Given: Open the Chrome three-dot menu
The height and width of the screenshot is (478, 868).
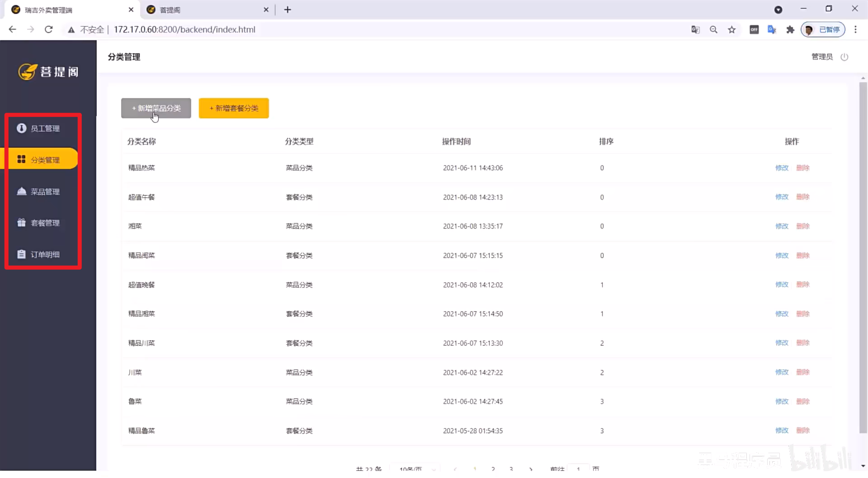Looking at the screenshot, I should pos(855,30).
